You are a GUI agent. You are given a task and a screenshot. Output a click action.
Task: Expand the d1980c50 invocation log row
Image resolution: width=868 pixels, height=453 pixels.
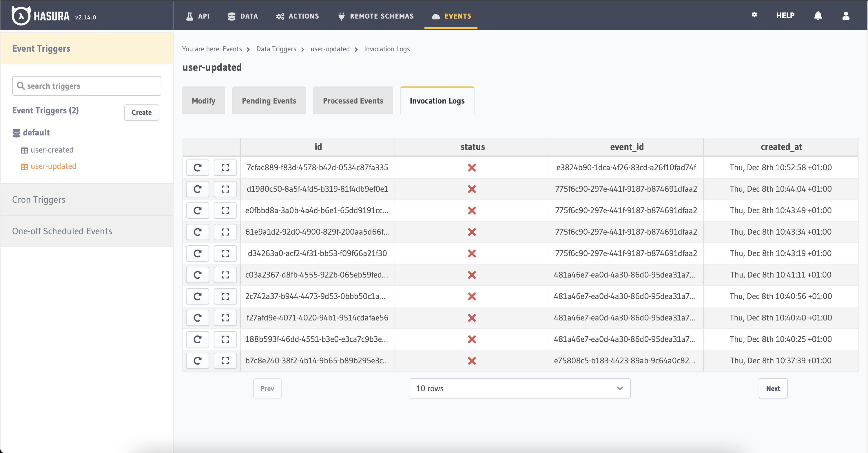[225, 189]
